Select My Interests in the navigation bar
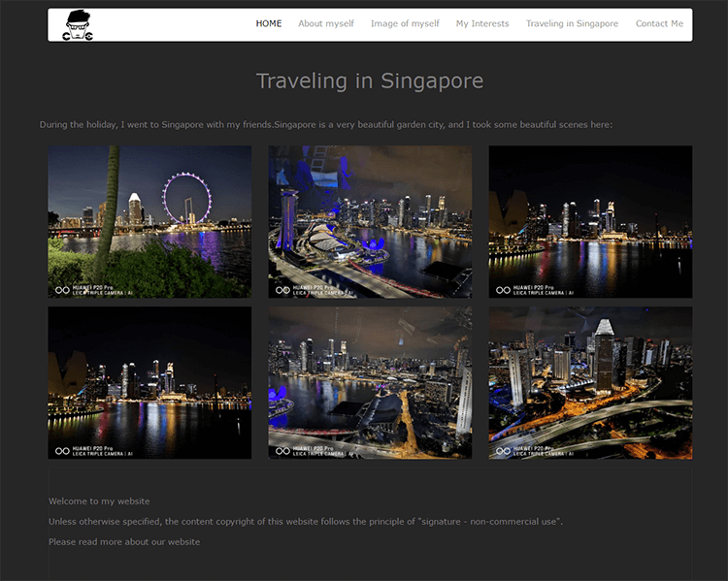The image size is (728, 581). 482,23
